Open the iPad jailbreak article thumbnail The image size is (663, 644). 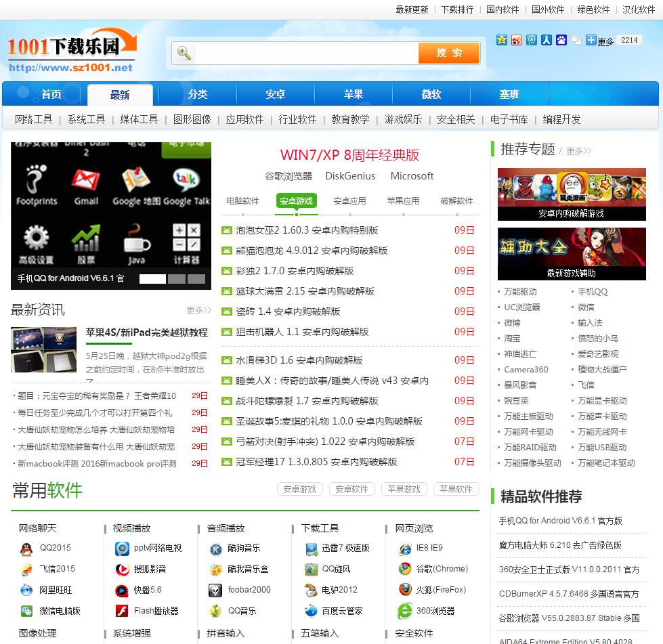44,349
